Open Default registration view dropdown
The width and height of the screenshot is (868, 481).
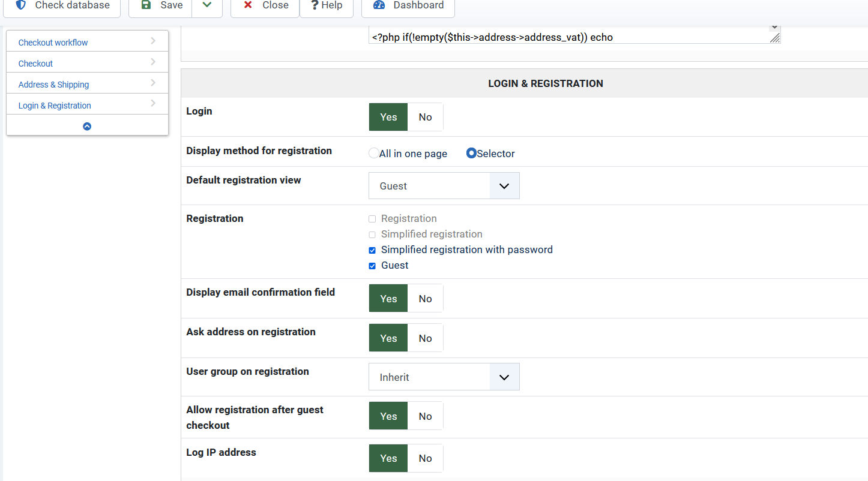point(444,186)
